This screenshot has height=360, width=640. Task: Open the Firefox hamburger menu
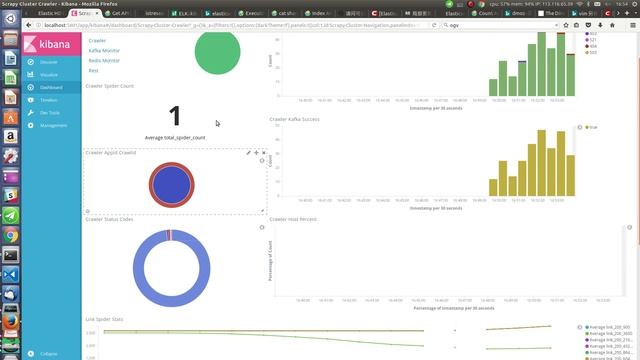click(x=633, y=25)
